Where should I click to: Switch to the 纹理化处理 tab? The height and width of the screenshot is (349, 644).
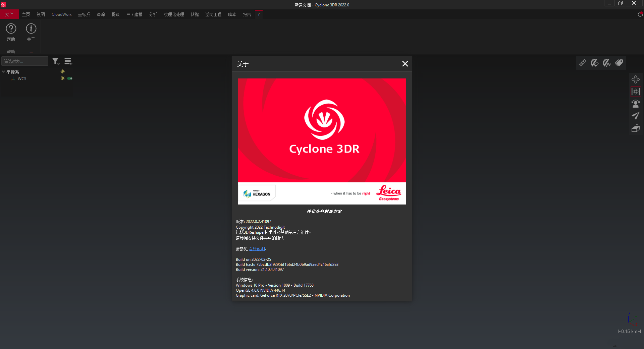pyautogui.click(x=174, y=14)
